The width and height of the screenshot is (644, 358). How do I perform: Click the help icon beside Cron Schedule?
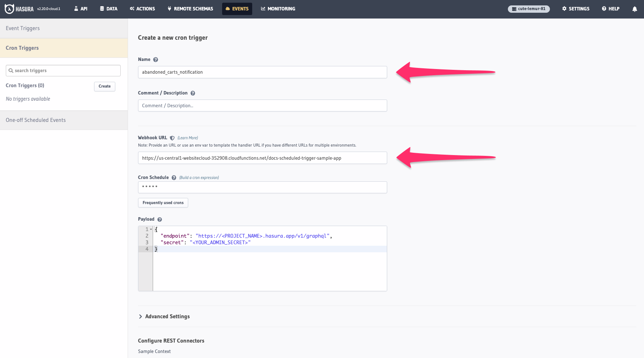coord(174,177)
